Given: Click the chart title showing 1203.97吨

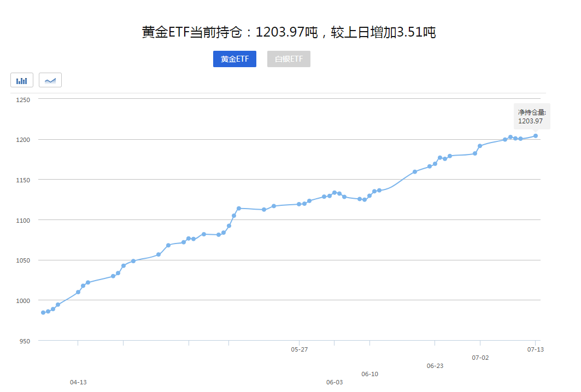Looking at the screenshot, I should pos(289,32).
